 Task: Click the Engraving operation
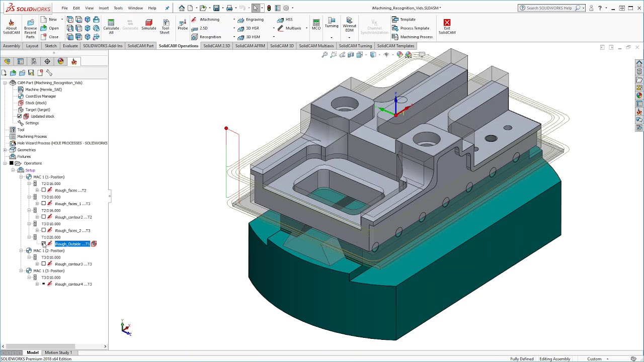(x=251, y=20)
